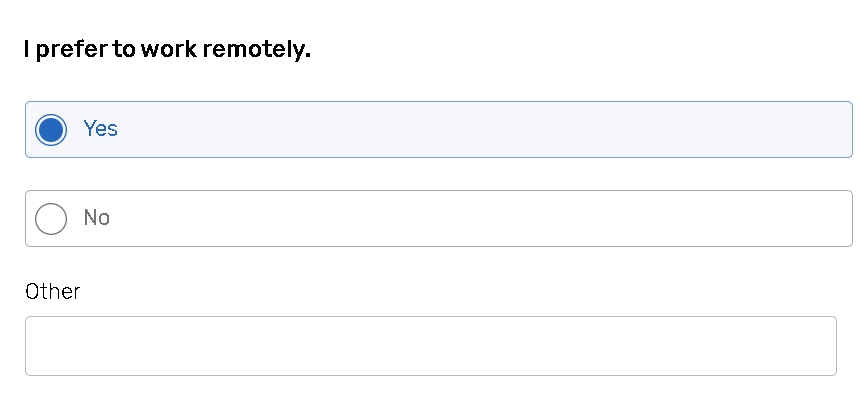
Task: Select the No radio button
Action: click(51, 218)
